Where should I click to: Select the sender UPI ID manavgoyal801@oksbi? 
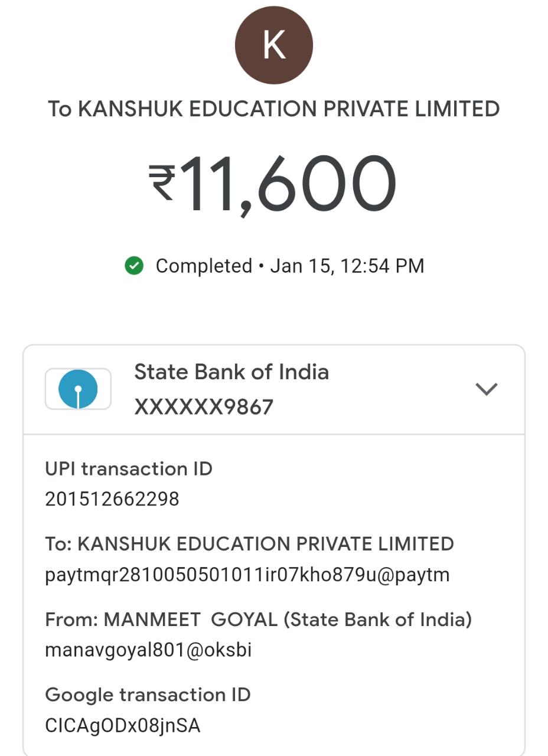tap(148, 650)
